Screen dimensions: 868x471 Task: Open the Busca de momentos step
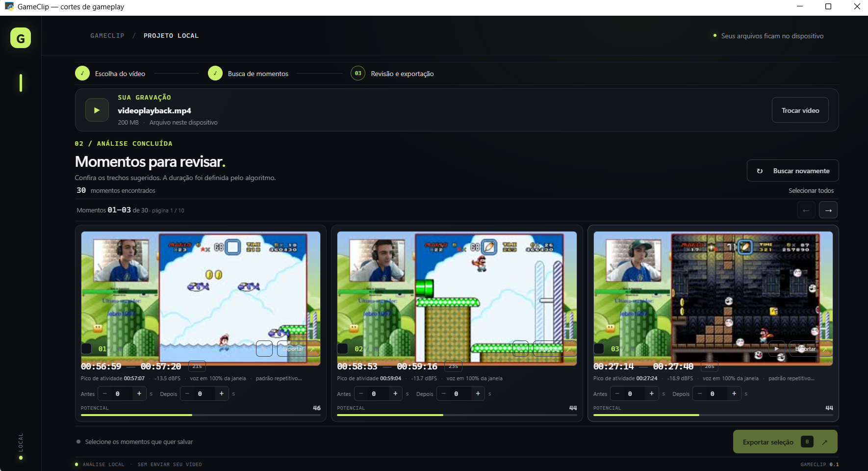(x=248, y=74)
